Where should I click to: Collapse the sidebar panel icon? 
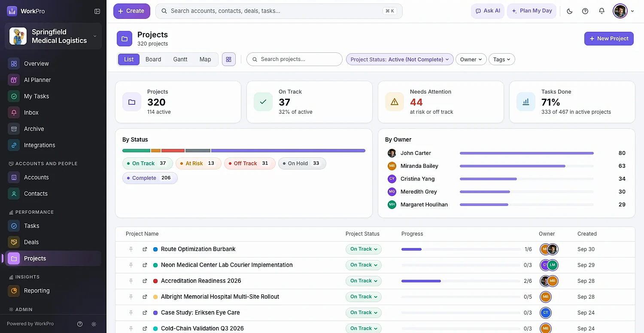tap(97, 11)
